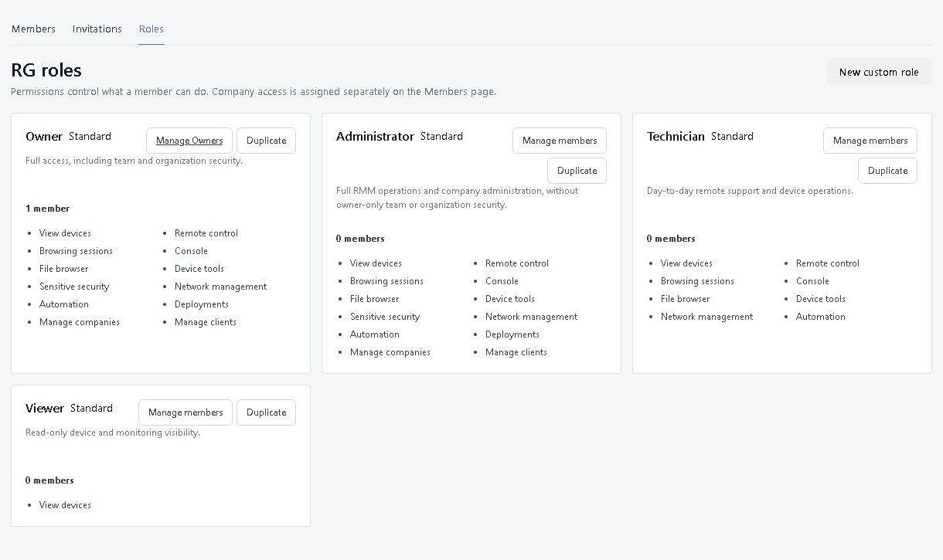Manage members of the Viewer role
This screenshot has height=560, width=943.
(x=186, y=412)
